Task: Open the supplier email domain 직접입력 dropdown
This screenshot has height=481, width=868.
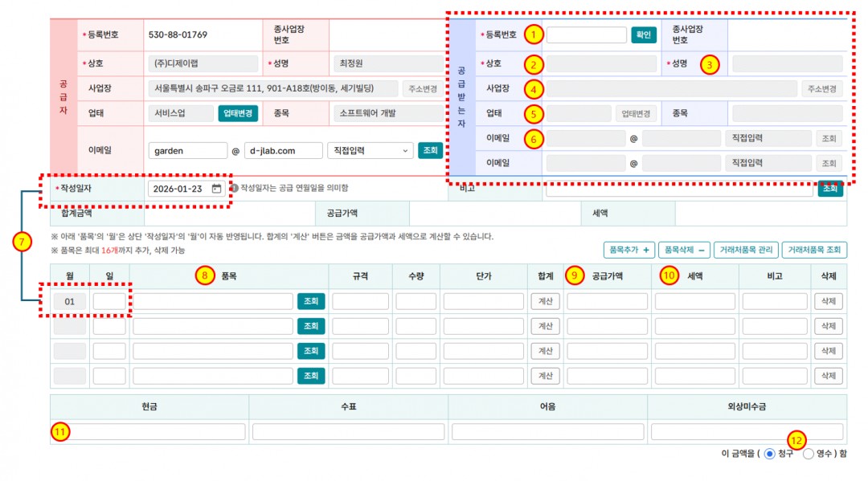Action: (x=370, y=150)
